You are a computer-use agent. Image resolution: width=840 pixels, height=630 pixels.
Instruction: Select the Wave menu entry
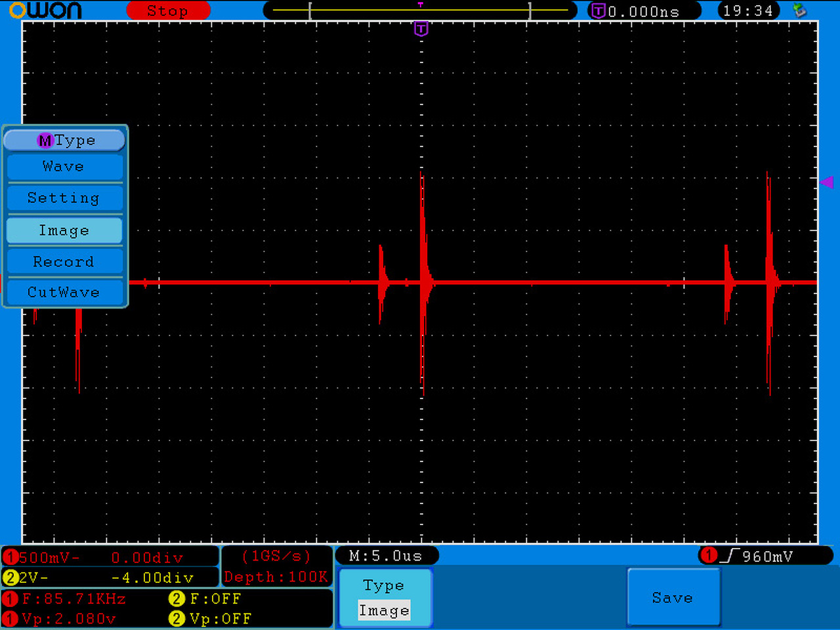pyautogui.click(x=64, y=167)
